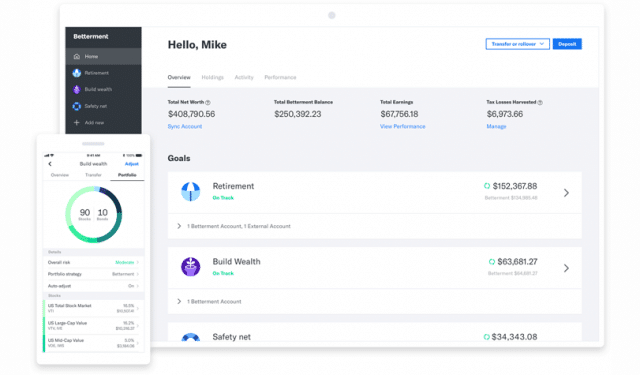Tap the Transfer tab on phone
This screenshot has height=375, width=640.
click(93, 175)
